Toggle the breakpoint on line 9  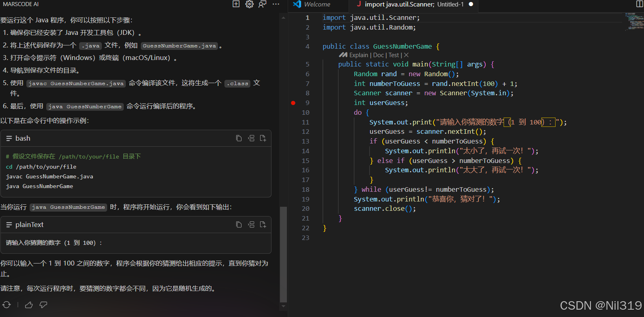293,103
